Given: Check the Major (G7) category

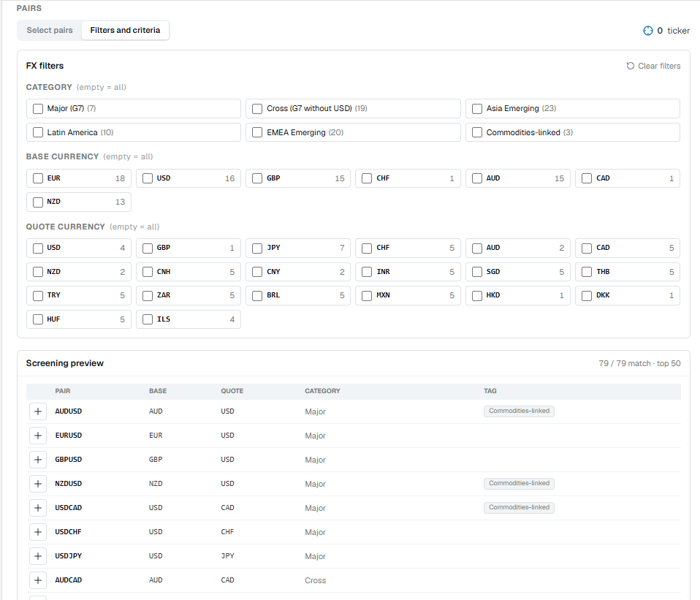Looking at the screenshot, I should point(38,109).
